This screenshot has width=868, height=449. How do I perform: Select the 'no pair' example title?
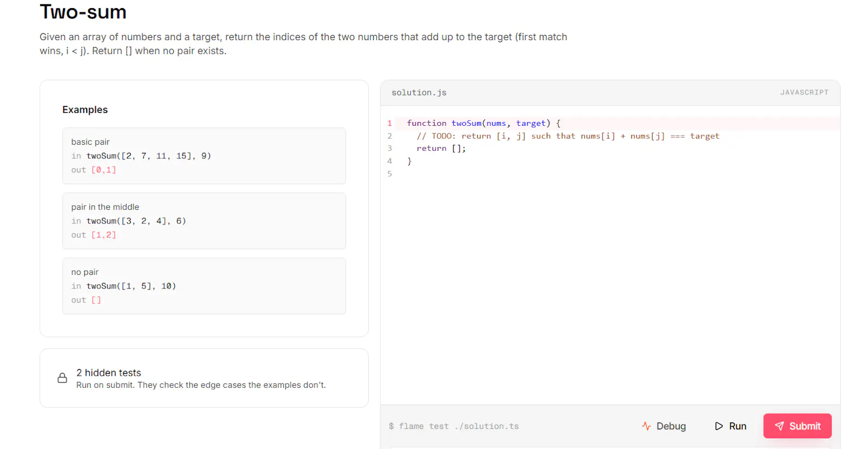85,272
